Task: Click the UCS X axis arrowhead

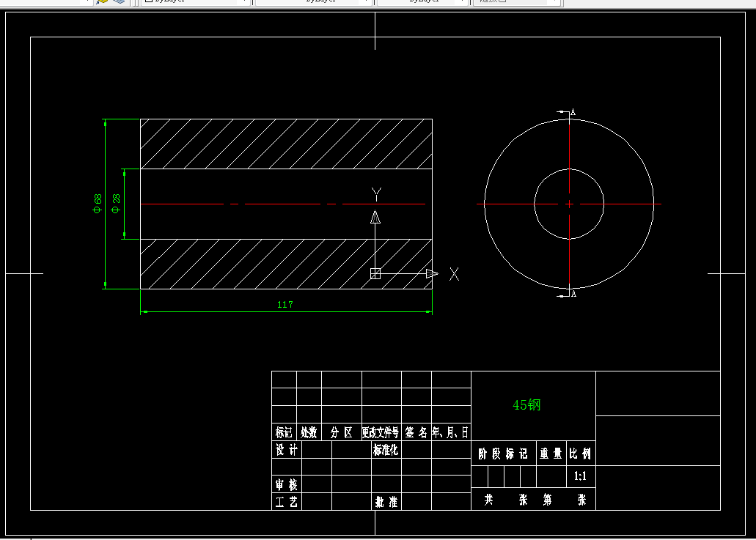Action: (432, 273)
